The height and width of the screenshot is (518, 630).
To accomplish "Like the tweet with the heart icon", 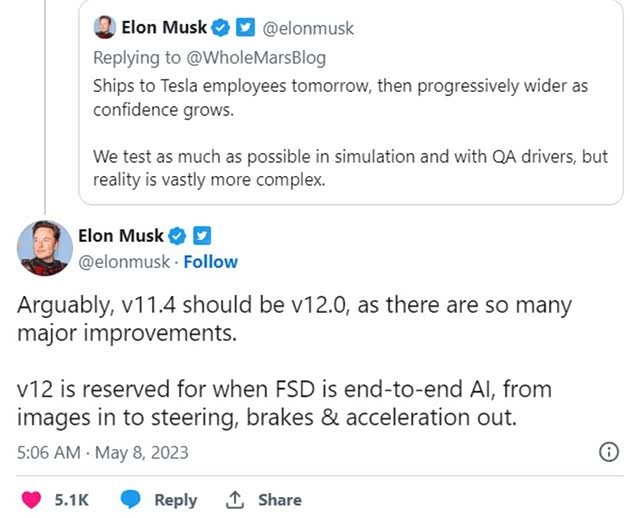I will [x=30, y=499].
